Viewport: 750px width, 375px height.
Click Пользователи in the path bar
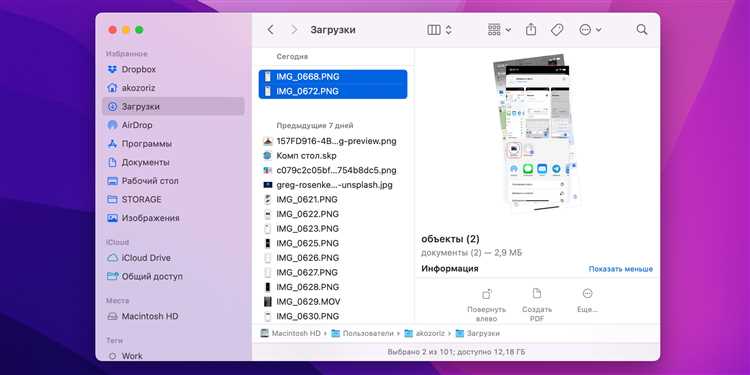(363, 333)
